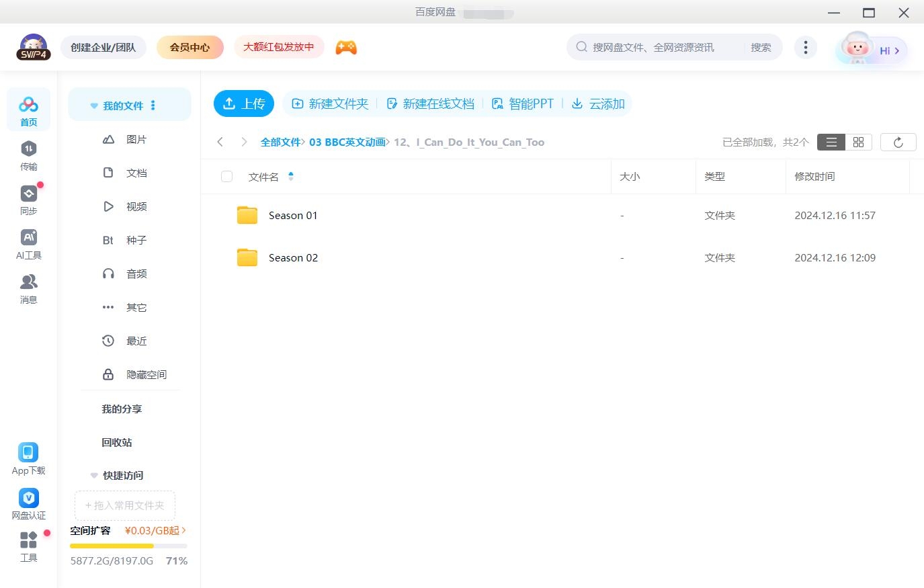Refresh the file list
Image resolution: width=924 pixels, height=588 pixels.
tap(898, 142)
